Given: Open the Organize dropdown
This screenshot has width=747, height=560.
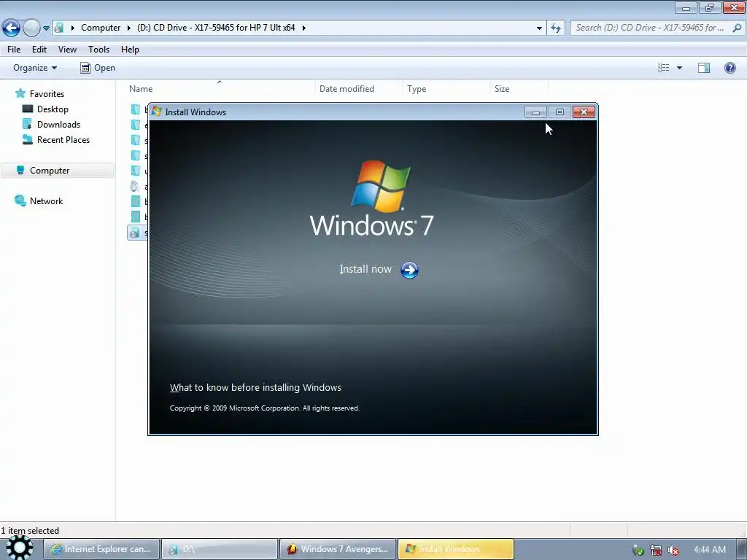Looking at the screenshot, I should click(35, 68).
